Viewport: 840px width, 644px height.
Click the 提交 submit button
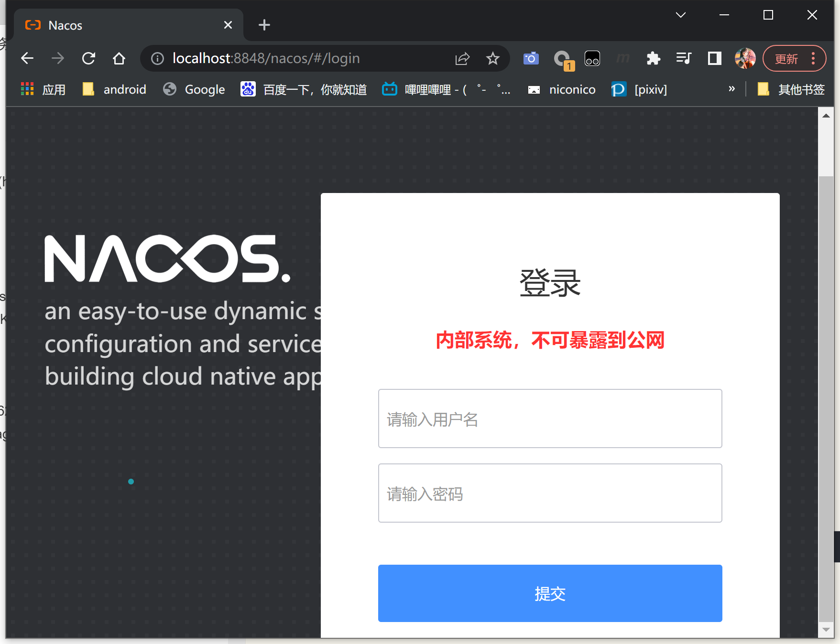549,594
